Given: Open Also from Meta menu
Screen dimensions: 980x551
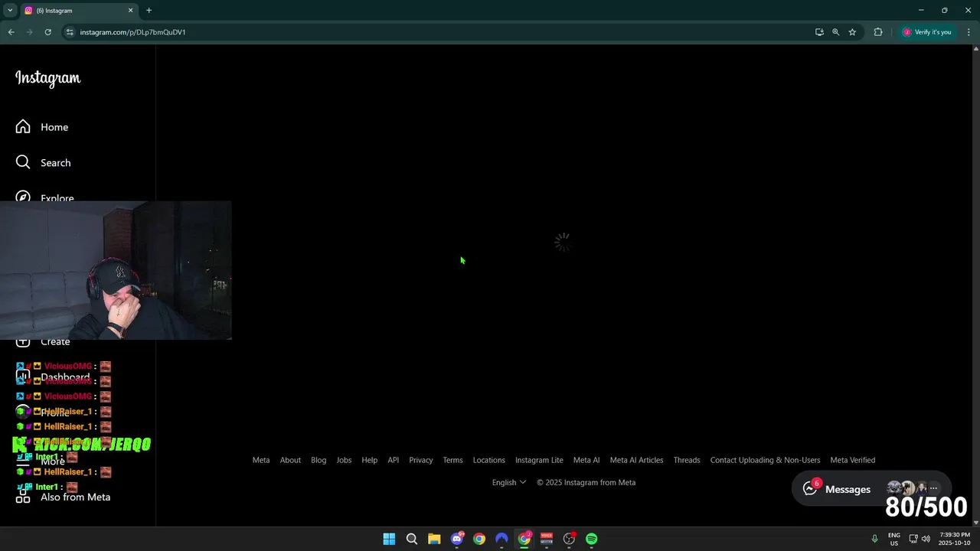Looking at the screenshot, I should pyautogui.click(x=63, y=497).
